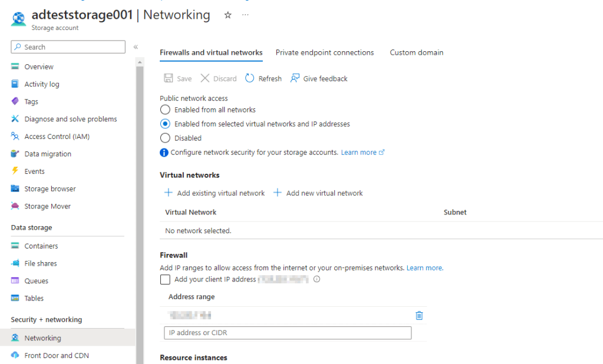603x364 pixels.
Task: Click the Refresh icon in toolbar
Action: pos(250,78)
